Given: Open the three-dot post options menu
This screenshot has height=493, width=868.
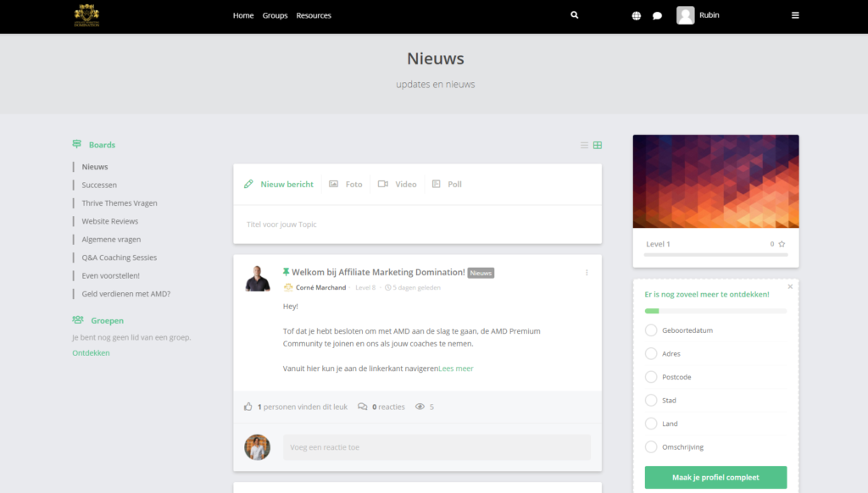Looking at the screenshot, I should click(x=587, y=272).
